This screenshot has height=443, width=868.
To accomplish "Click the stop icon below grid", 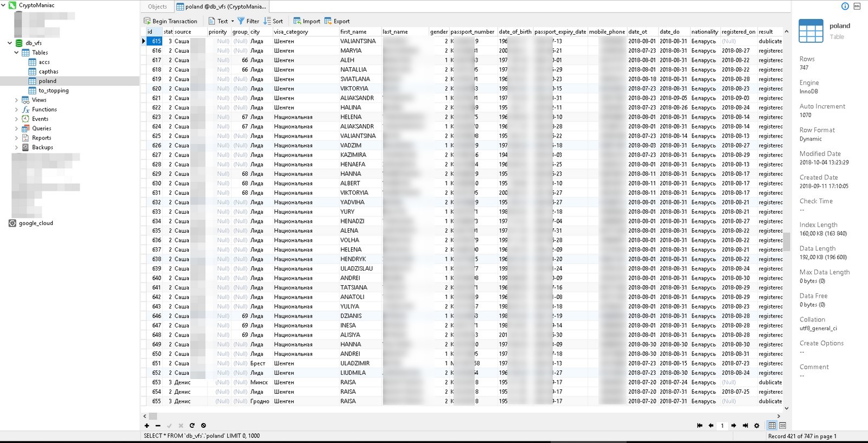I will click(203, 426).
